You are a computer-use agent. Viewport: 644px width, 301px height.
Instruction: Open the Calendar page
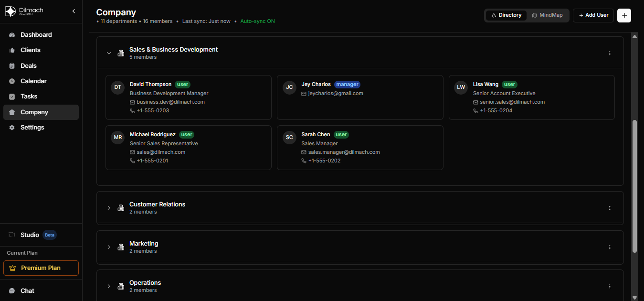41,81
